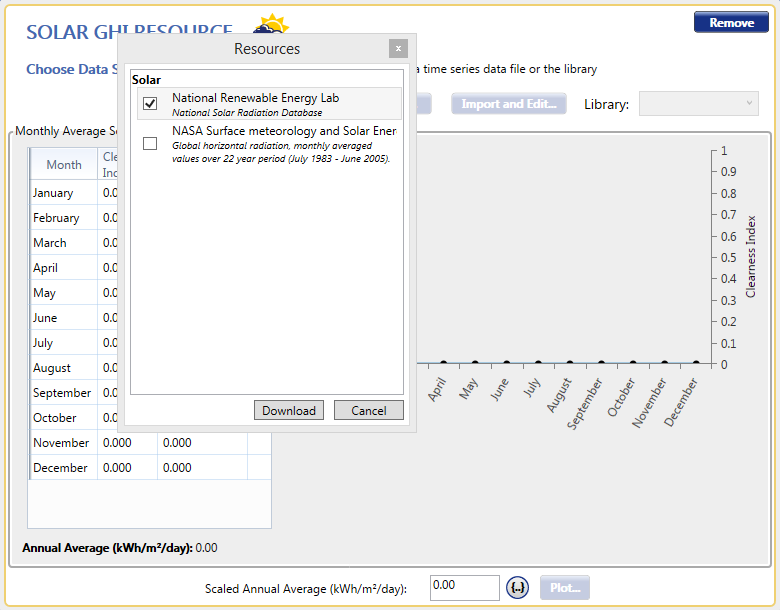The height and width of the screenshot is (610, 780).
Task: Click the sun and cloud solar icon
Action: pos(271,27)
